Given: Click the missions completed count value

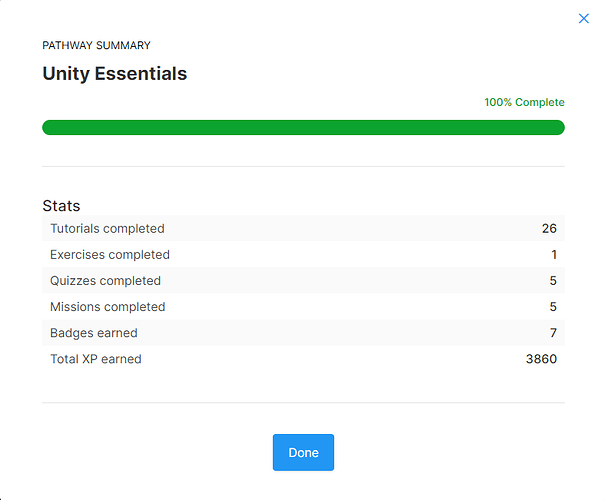Looking at the screenshot, I should (x=553, y=307).
